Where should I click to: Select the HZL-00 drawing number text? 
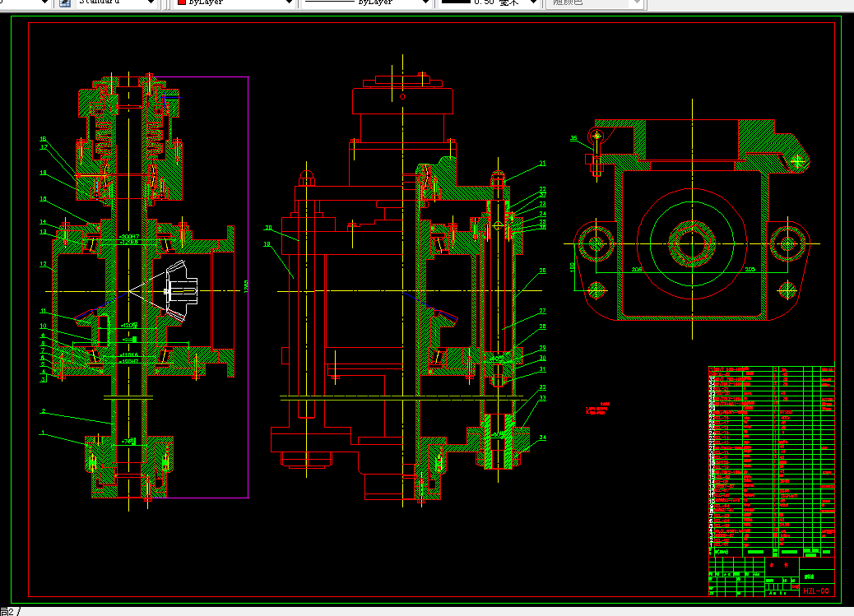point(815,591)
